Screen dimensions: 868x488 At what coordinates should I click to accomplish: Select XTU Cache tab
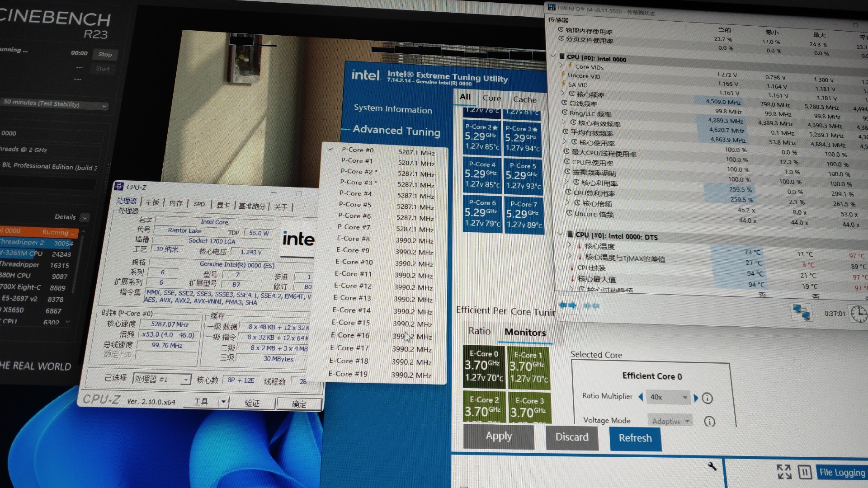(525, 99)
